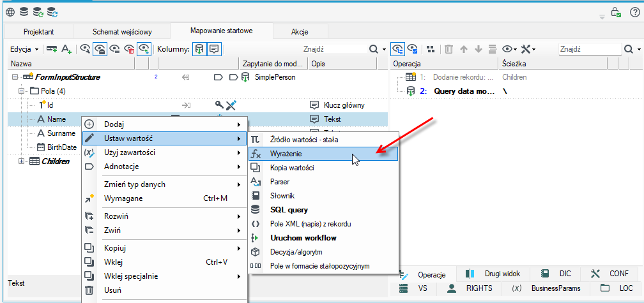The height and width of the screenshot is (303, 644).
Task: Switch to the Projektant tab
Action: (38, 31)
